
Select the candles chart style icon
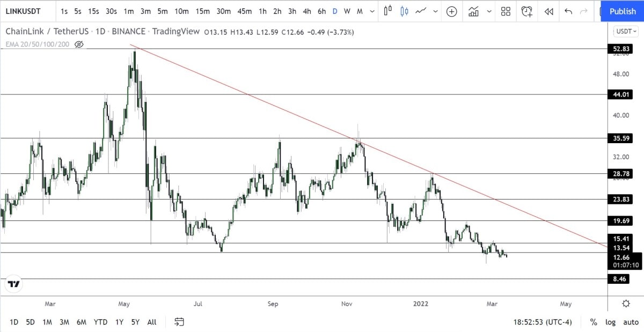point(404,11)
